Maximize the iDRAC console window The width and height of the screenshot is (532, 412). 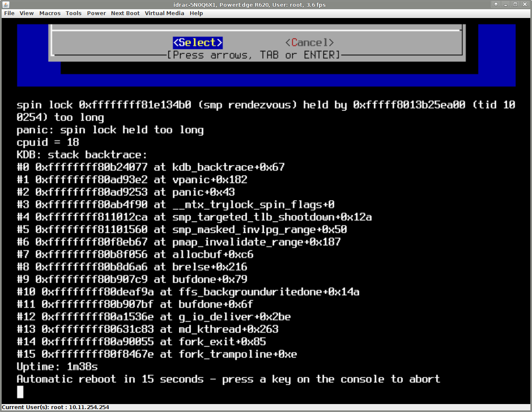coord(515,4)
